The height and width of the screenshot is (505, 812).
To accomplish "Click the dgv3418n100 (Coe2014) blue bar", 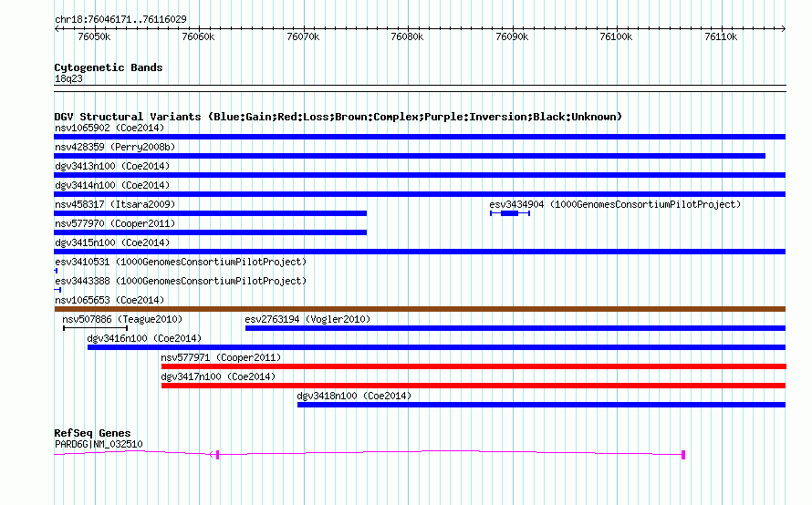I will pyautogui.click(x=541, y=405).
